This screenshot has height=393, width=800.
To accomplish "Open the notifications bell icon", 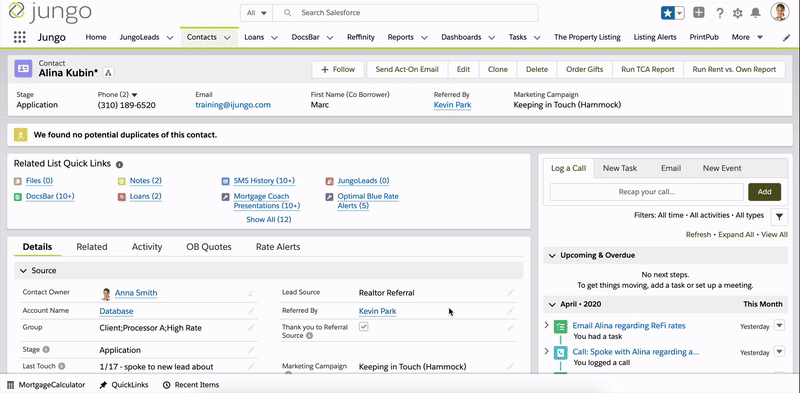I will point(756,13).
